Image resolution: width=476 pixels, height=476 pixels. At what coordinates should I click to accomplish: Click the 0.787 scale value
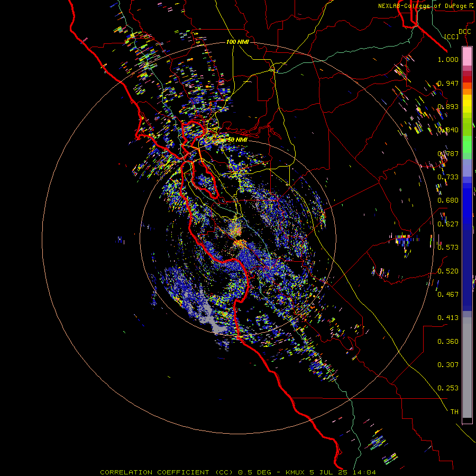coord(448,153)
